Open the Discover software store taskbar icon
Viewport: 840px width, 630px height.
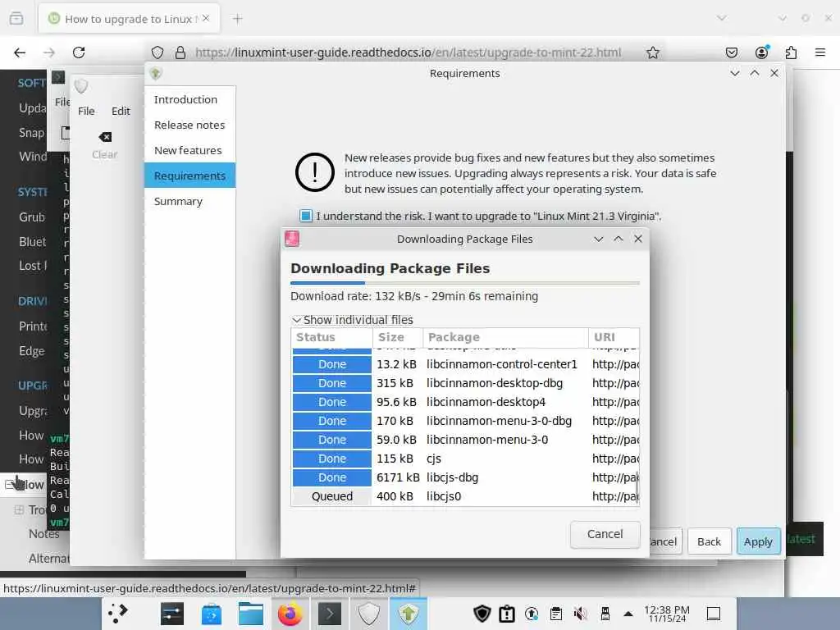[211, 614]
